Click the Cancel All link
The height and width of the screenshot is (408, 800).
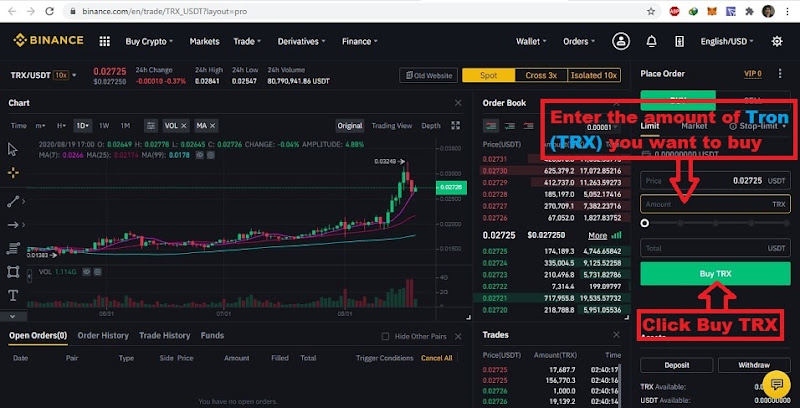[437, 358]
